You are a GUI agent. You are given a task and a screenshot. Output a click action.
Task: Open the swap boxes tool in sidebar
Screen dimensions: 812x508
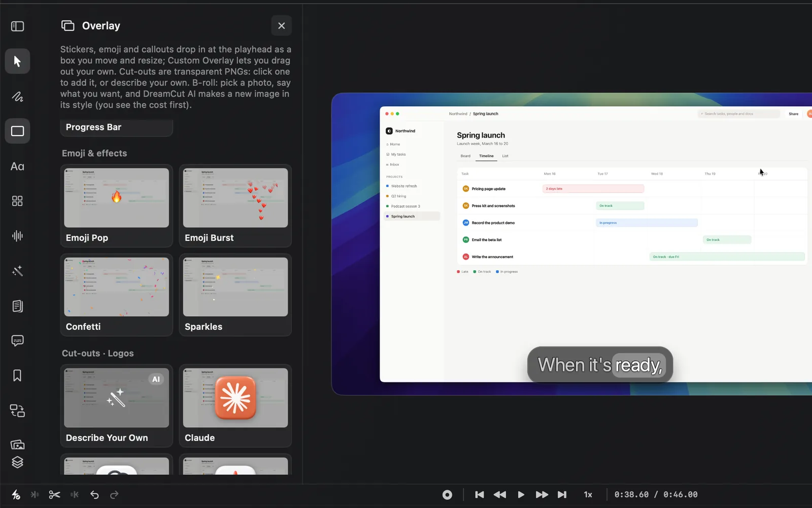pyautogui.click(x=17, y=410)
